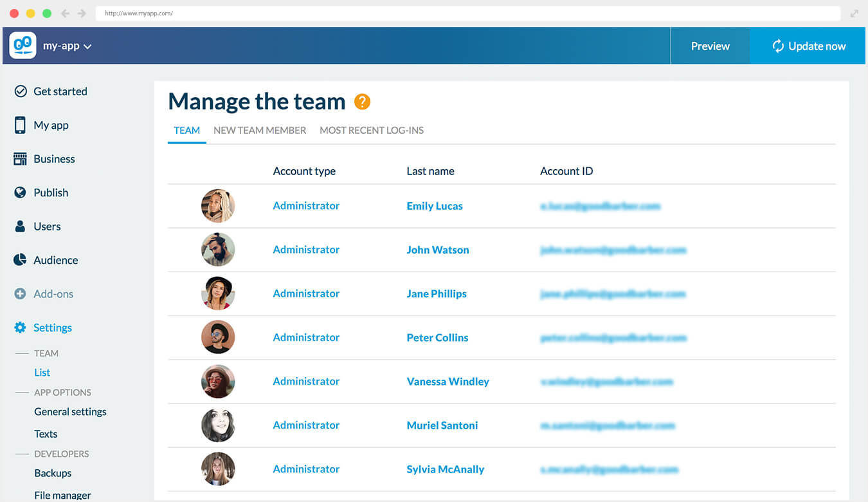Open the Peter Collins name link
868x502 pixels.
(x=437, y=337)
